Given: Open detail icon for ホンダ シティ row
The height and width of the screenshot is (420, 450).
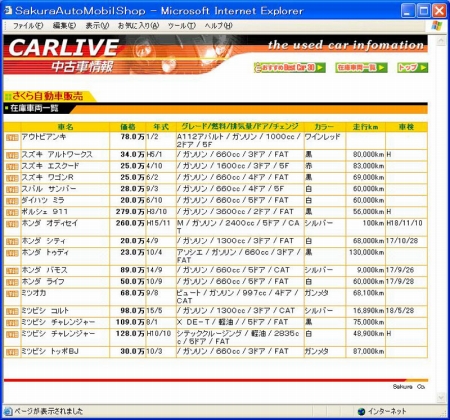Looking at the screenshot, I should tap(12, 242).
